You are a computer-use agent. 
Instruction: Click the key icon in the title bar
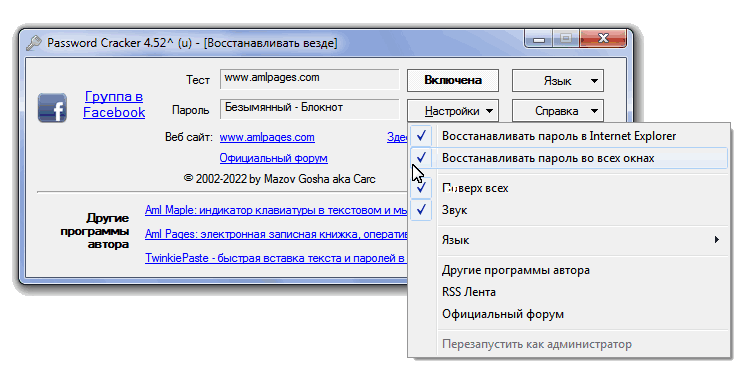(34, 43)
